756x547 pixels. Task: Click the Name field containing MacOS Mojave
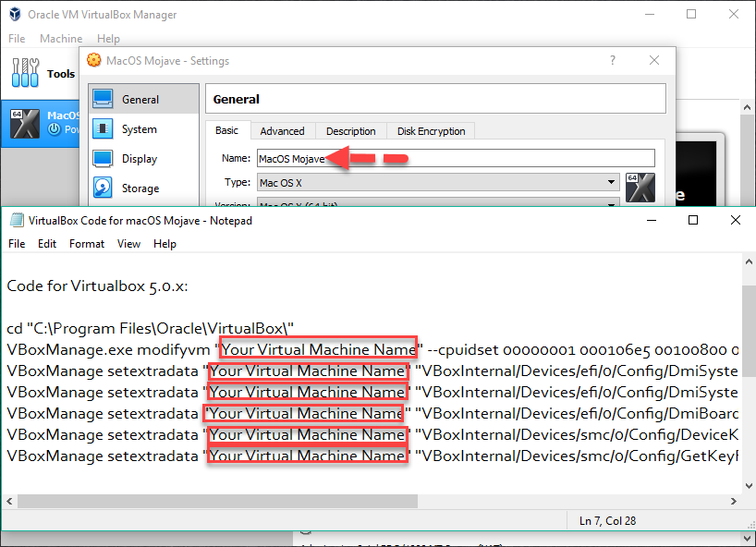click(x=455, y=159)
